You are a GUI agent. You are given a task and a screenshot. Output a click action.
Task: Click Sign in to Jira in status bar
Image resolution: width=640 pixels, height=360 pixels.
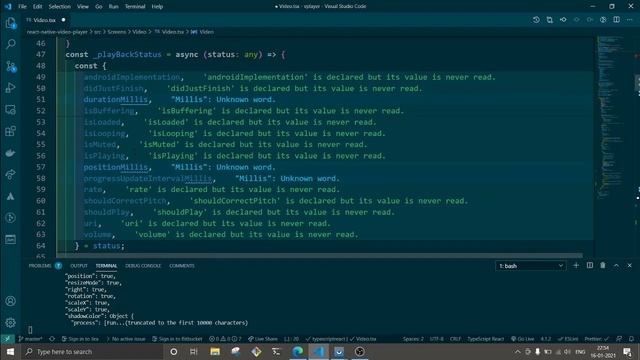(80, 339)
